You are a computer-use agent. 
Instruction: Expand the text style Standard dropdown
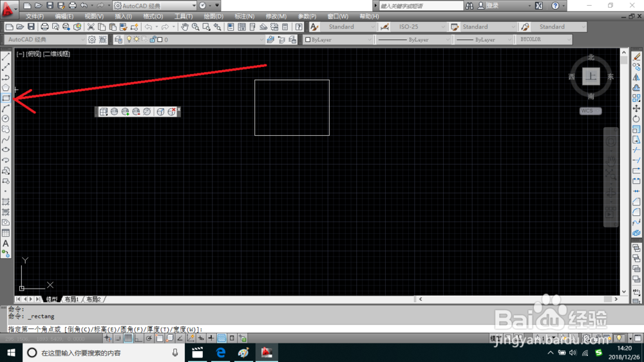(373, 26)
